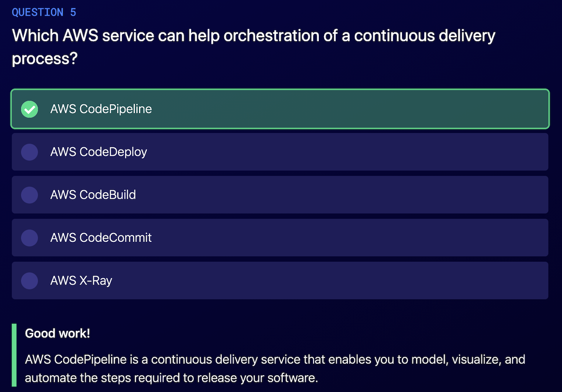Mark the AWS X-Ray radio circle
Screen dimensions: 562x392
point(29,280)
